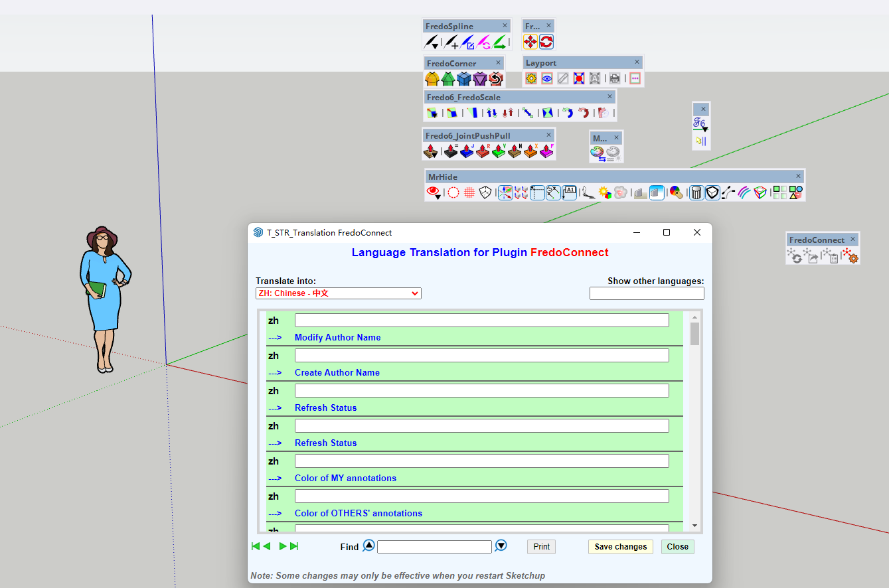
Task: Click the Save changes button
Action: [x=620, y=547]
